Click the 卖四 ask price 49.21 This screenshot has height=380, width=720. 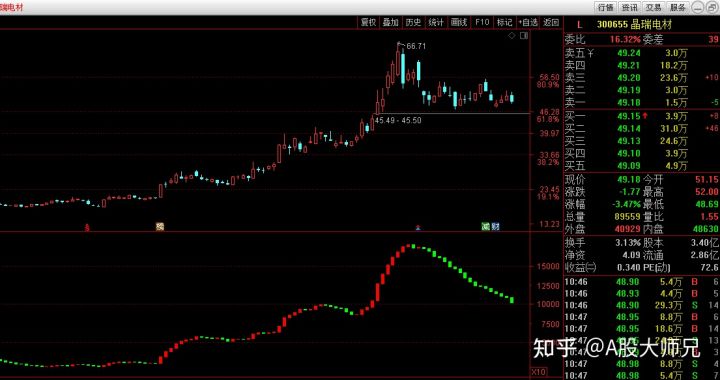[x=628, y=65]
